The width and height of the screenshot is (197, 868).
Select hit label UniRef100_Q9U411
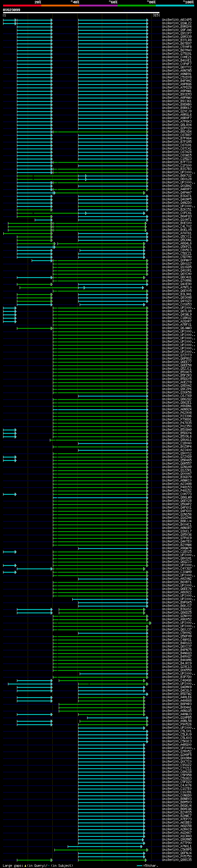177,440
